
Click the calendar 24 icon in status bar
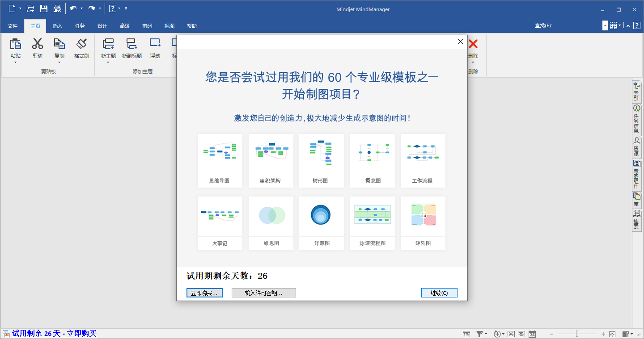(x=532, y=334)
